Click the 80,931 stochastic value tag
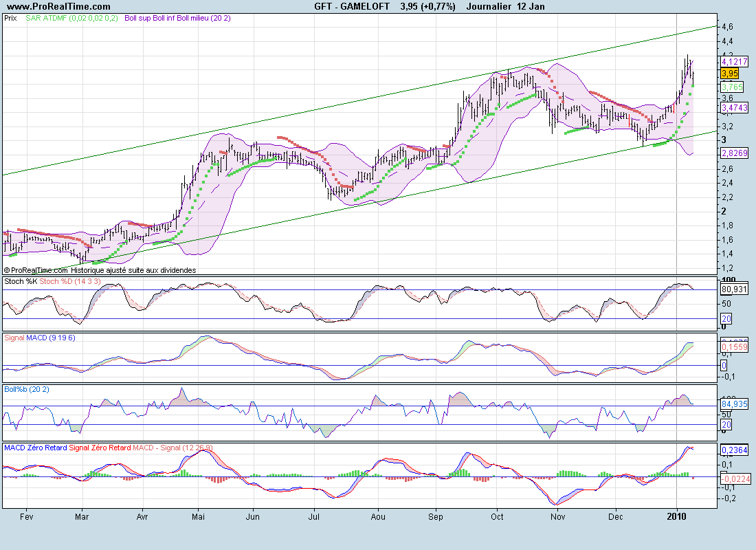Image resolution: width=756 pixels, height=550 pixels. click(x=734, y=289)
